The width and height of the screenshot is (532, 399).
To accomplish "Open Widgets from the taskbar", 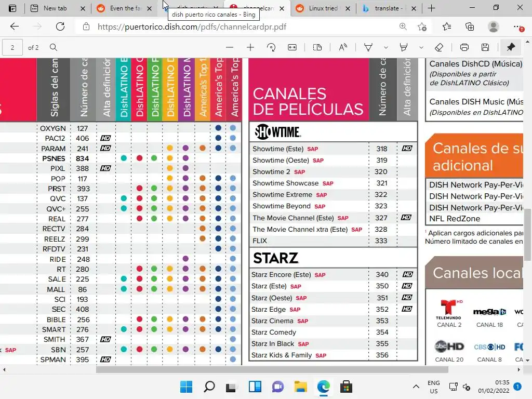I will coord(255,387).
